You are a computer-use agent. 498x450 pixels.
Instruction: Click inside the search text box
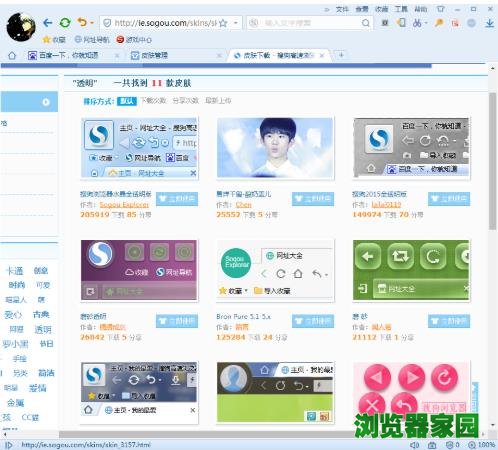coord(310,23)
